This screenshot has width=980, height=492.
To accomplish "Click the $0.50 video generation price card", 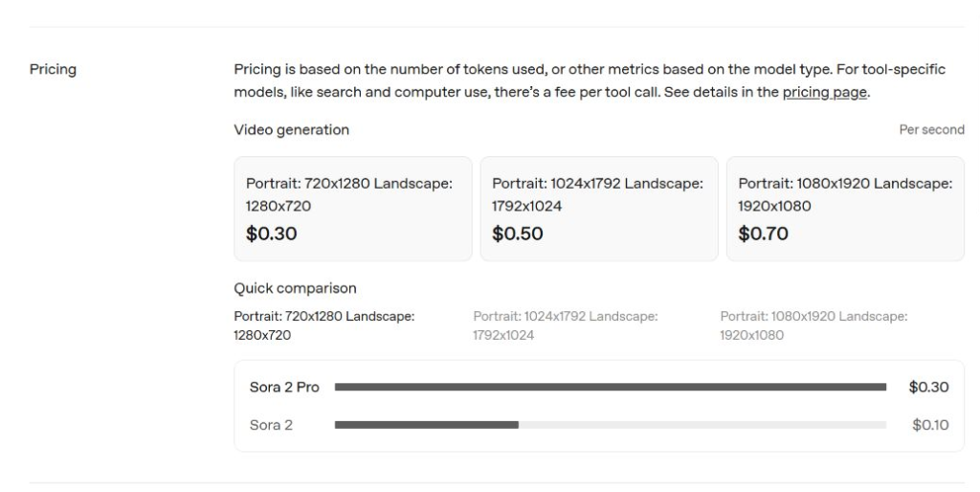I will (x=599, y=209).
